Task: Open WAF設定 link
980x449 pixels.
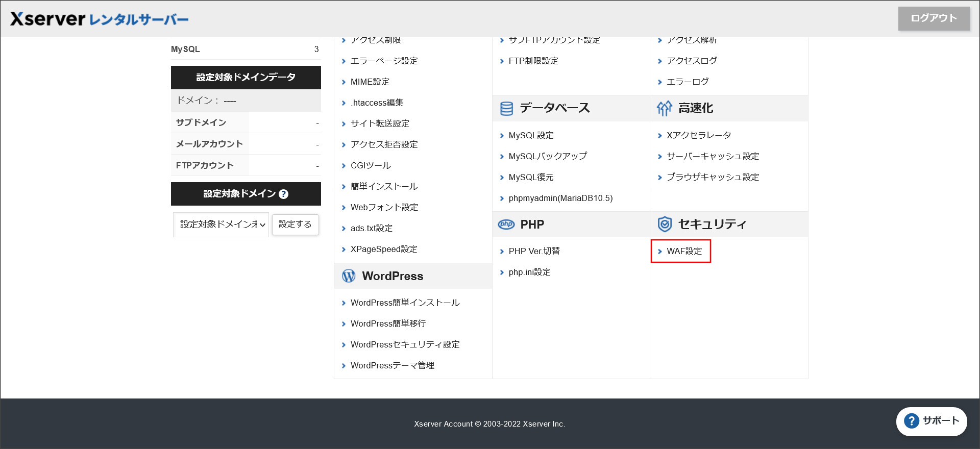Action: 684,251
